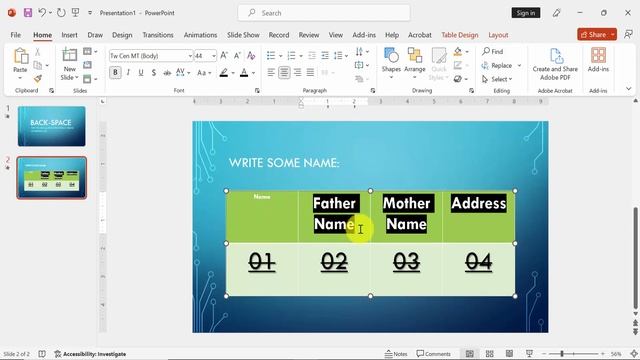Fit slide to current window
Image resolution: width=640 pixels, height=360 pixels.
(x=634, y=353)
